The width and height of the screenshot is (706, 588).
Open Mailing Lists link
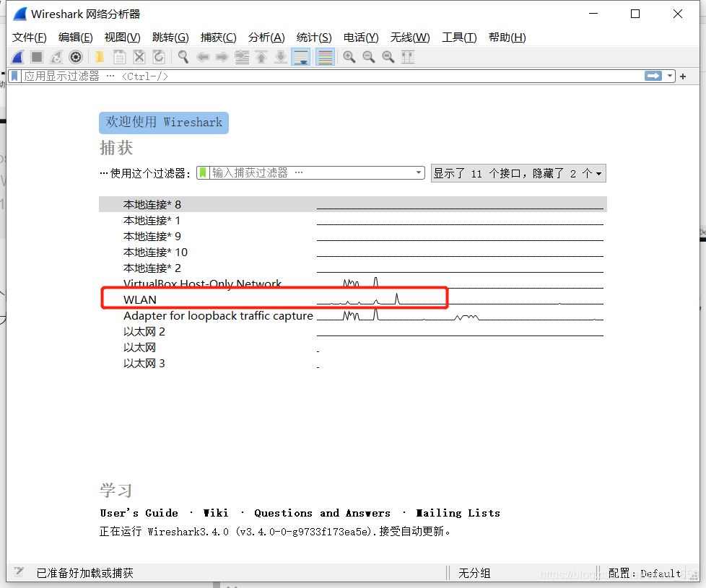click(458, 513)
